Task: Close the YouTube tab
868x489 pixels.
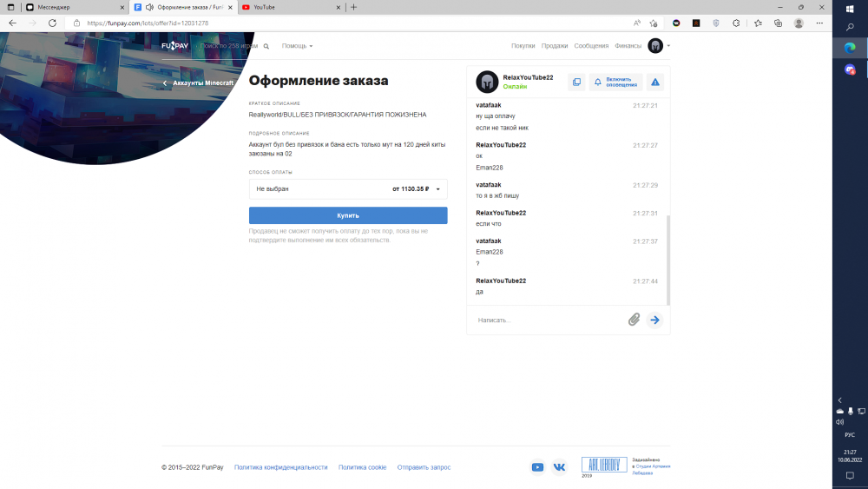Action: tap(339, 7)
